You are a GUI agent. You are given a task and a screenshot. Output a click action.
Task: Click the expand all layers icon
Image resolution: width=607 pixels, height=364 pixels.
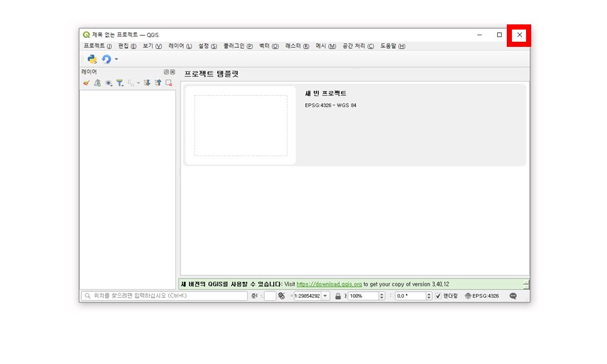pos(147,83)
